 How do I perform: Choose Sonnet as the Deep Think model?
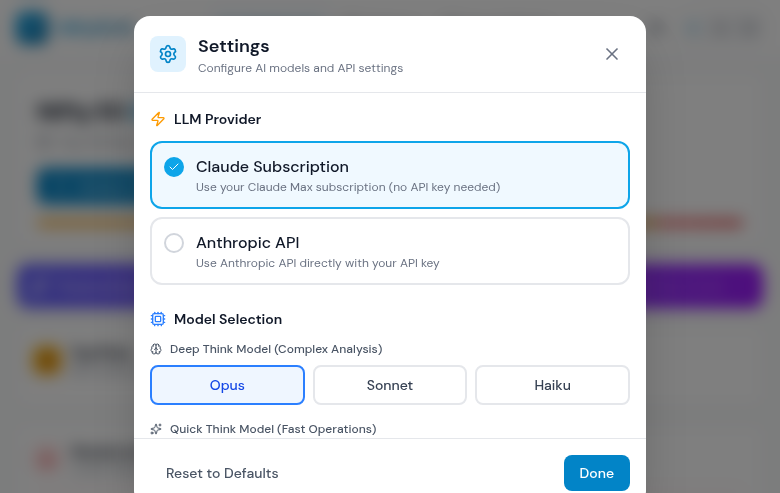pyautogui.click(x=390, y=385)
